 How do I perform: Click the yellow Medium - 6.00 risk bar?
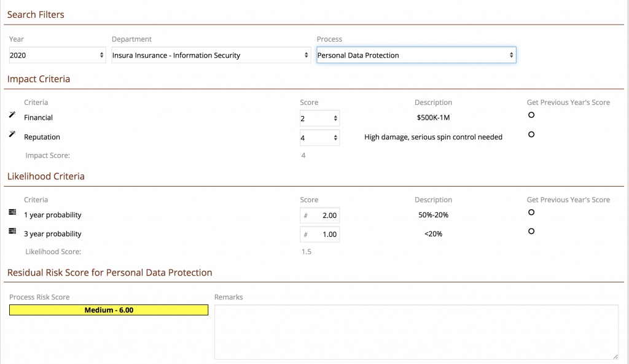click(x=108, y=310)
